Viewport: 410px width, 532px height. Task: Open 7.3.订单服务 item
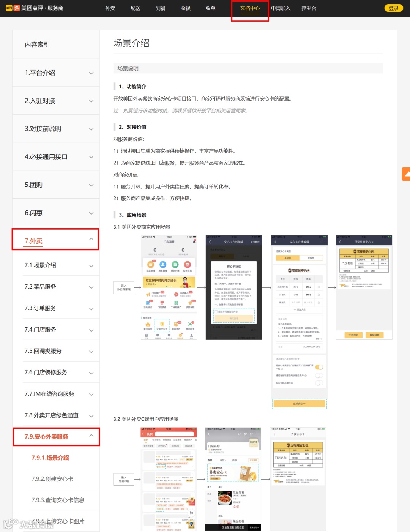pyautogui.click(x=40, y=308)
